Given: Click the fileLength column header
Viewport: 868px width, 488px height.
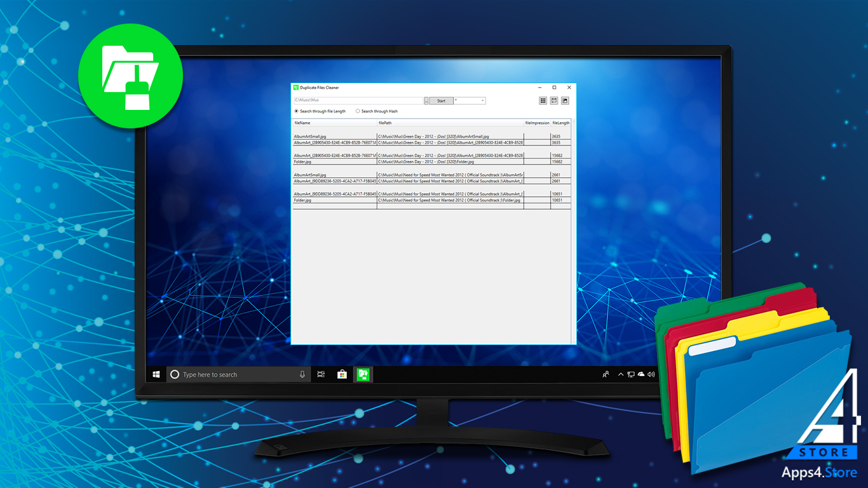Looking at the screenshot, I should [x=560, y=123].
